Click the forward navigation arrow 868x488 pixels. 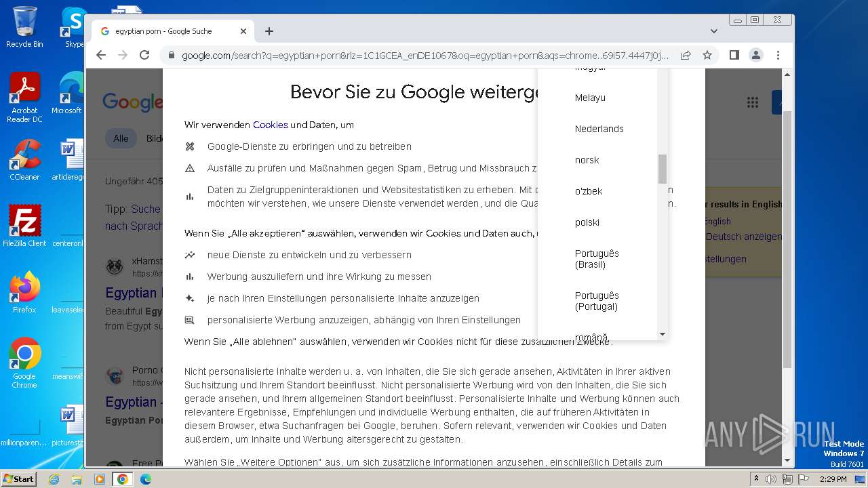tap(123, 55)
